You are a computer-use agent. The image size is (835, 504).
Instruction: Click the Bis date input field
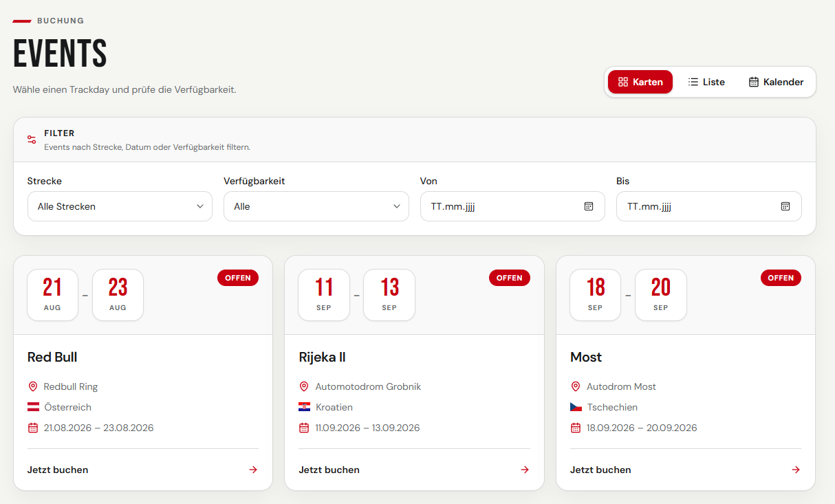pos(709,206)
